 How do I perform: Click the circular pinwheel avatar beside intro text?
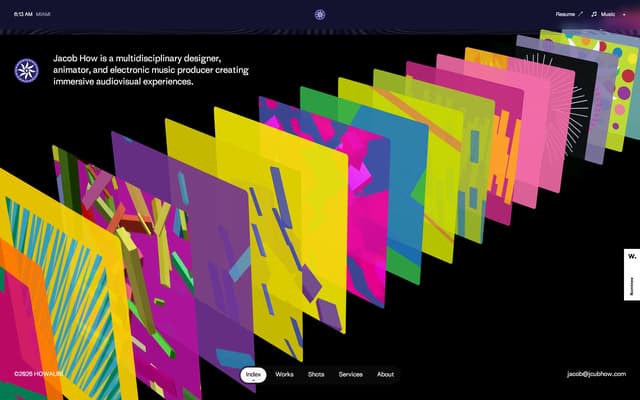(27, 70)
